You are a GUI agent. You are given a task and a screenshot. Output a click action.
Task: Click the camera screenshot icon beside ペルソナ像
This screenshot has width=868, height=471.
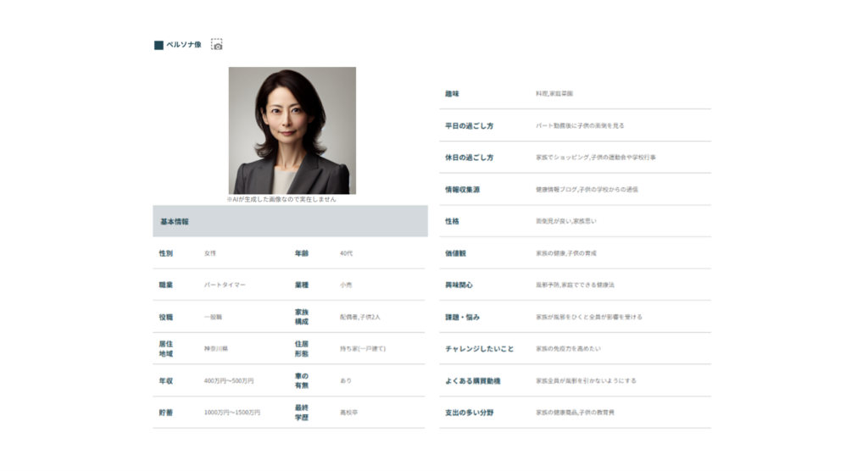pyautogui.click(x=217, y=45)
